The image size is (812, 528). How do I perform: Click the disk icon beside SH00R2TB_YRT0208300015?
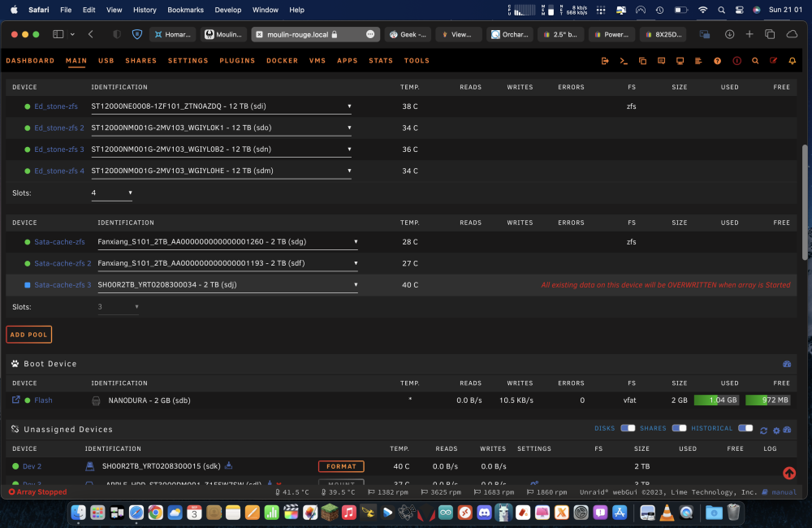(x=89, y=466)
